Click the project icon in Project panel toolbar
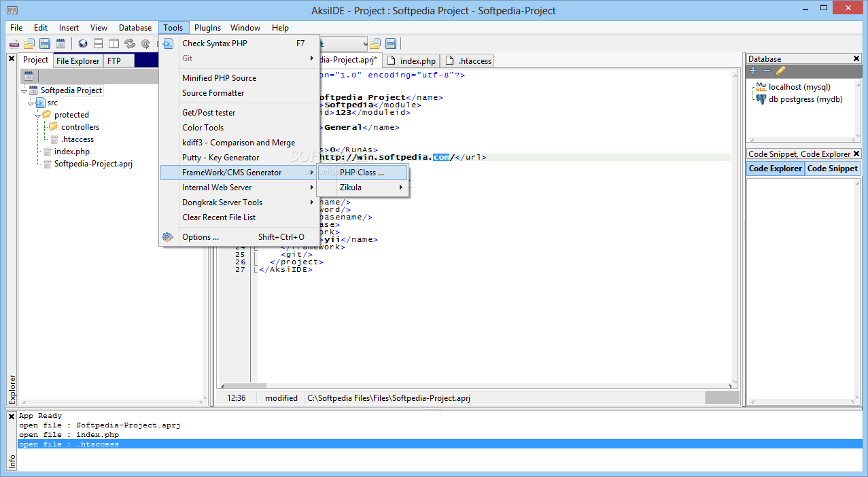 [x=29, y=75]
